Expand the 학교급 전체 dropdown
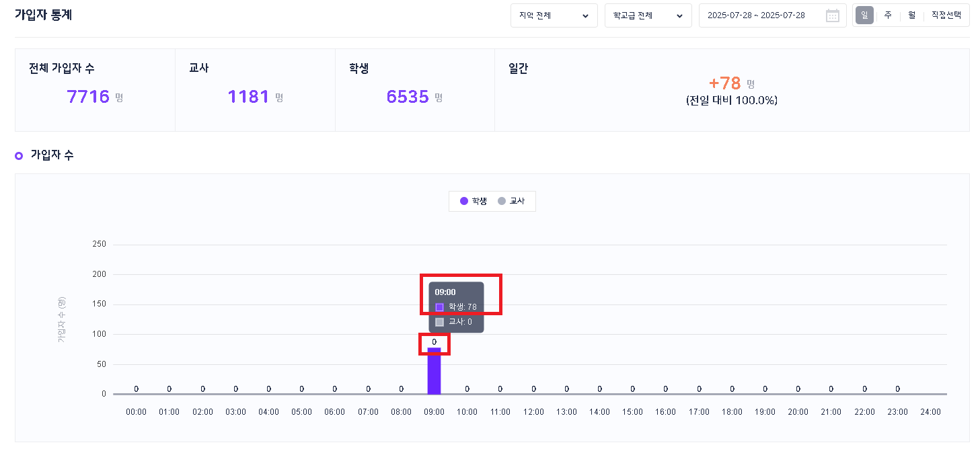This screenshot has height=453, width=980. coord(648,15)
